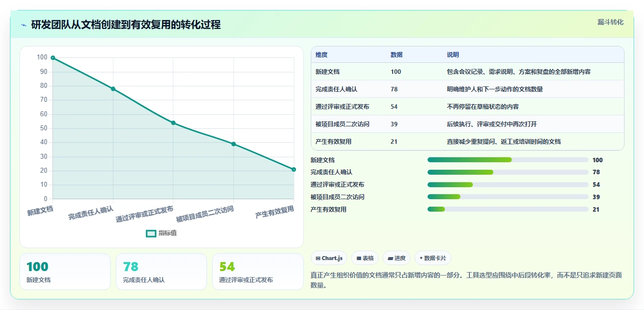
Task: Click the dashboard title 研发团队从文档创建到有效复用的转化过程
Action: click(x=126, y=25)
